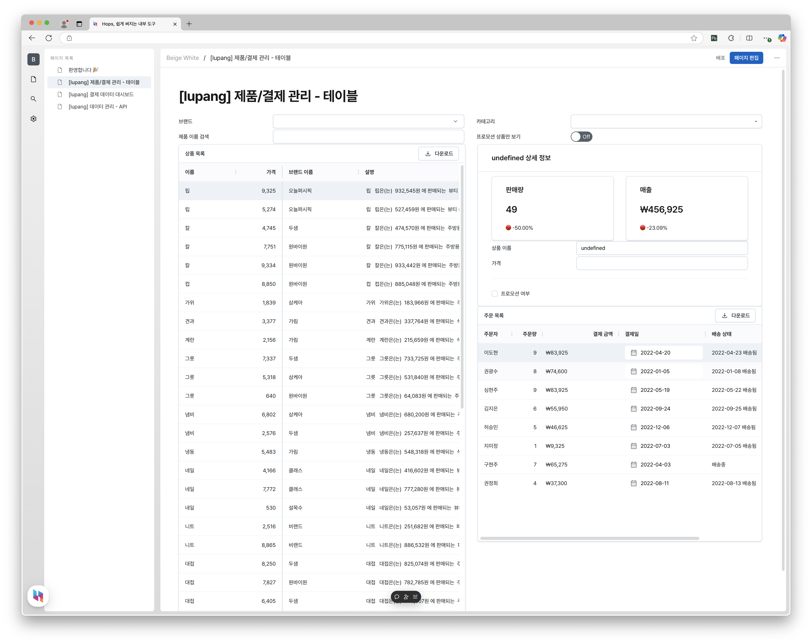The image size is (812, 644).
Task: Open the tab actions icon beside profile
Action: (x=79, y=24)
